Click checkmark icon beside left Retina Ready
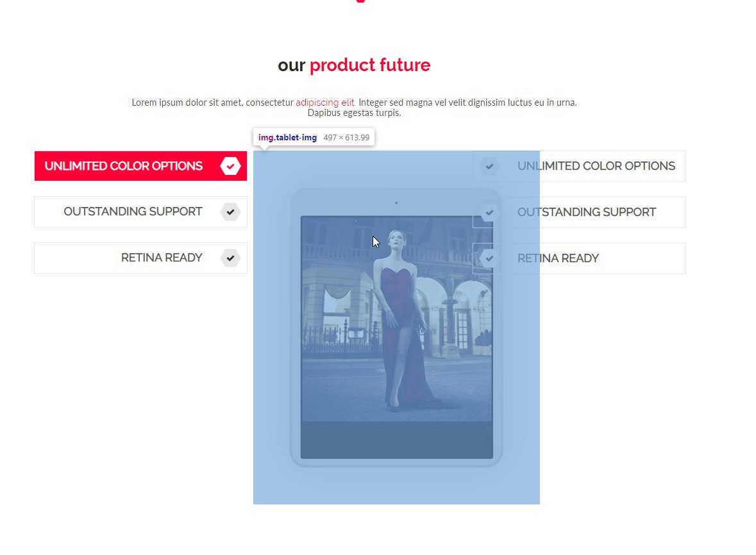756x555 pixels. coord(230,258)
